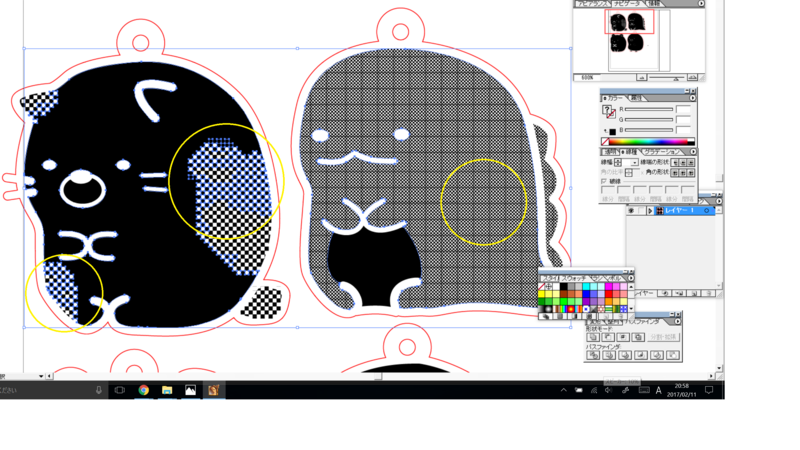Open the Stroke panel flyout menu
This screenshot has width=800, height=450.
click(693, 152)
